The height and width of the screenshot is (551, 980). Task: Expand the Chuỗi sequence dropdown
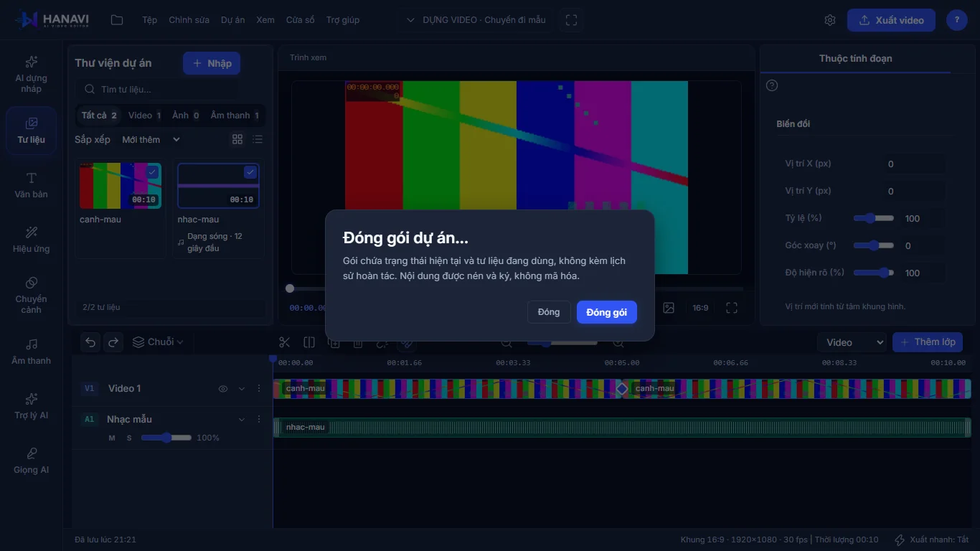(x=158, y=342)
